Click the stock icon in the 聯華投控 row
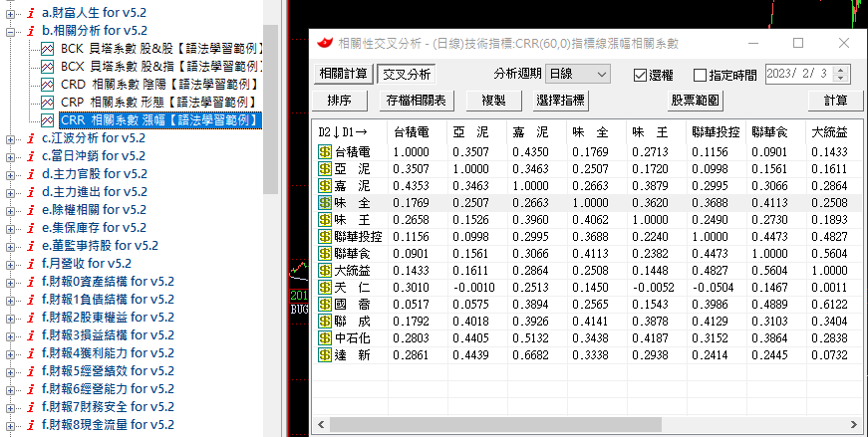 (x=325, y=236)
